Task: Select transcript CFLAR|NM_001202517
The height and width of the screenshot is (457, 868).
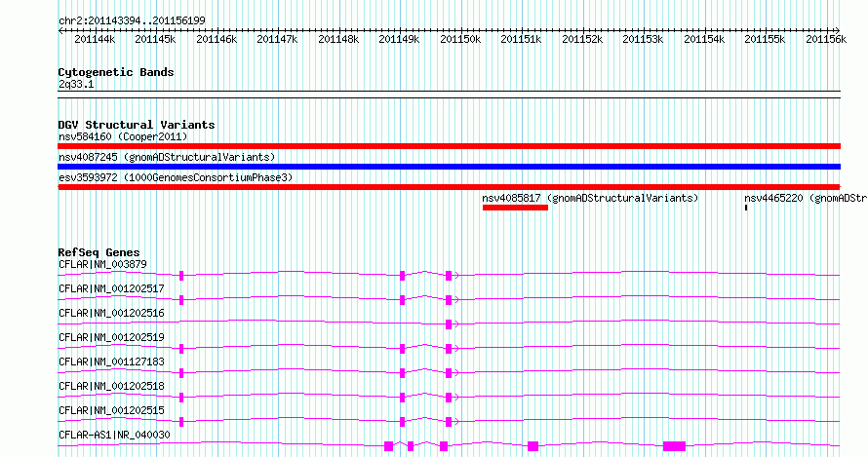Action: coord(111,288)
